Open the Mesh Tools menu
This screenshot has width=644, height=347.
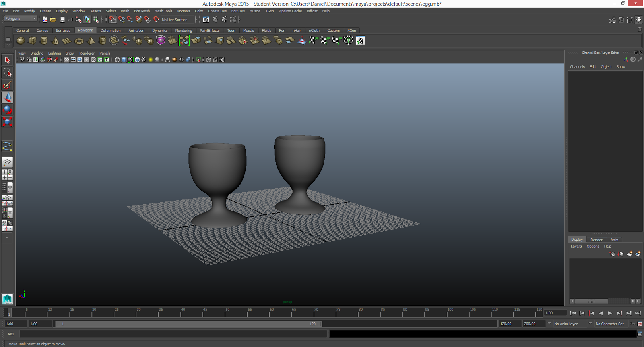(163, 11)
